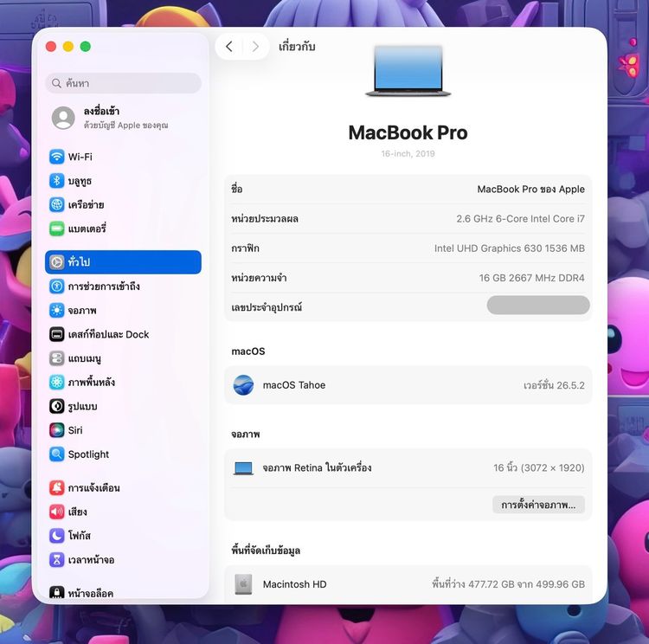Select the Displays sun icon in sidebar
The image size is (649, 644).
[x=57, y=310]
